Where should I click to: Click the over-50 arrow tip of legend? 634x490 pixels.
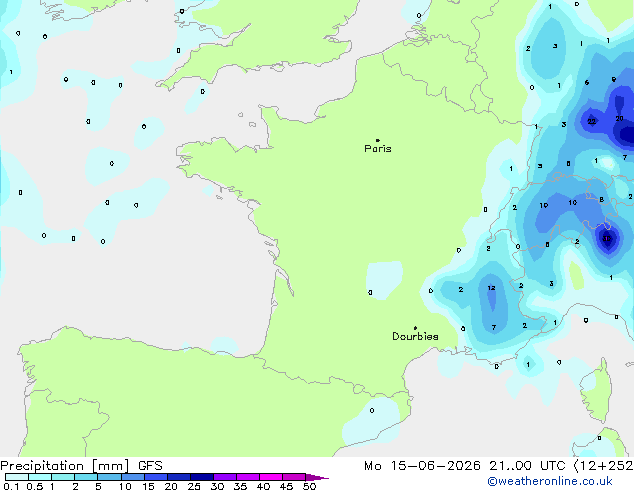click(x=317, y=478)
